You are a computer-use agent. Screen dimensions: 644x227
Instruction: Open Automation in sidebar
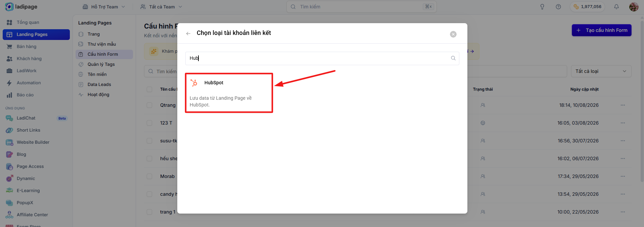point(36,83)
